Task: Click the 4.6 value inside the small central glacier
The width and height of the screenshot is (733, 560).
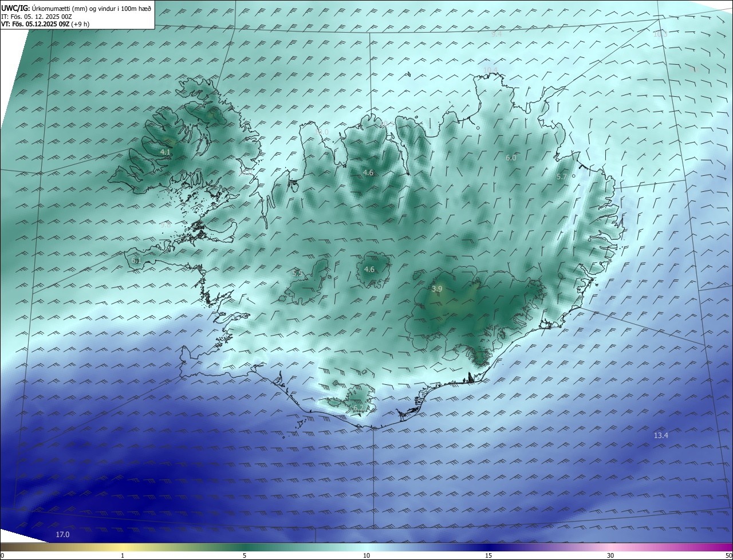Action: [369, 270]
